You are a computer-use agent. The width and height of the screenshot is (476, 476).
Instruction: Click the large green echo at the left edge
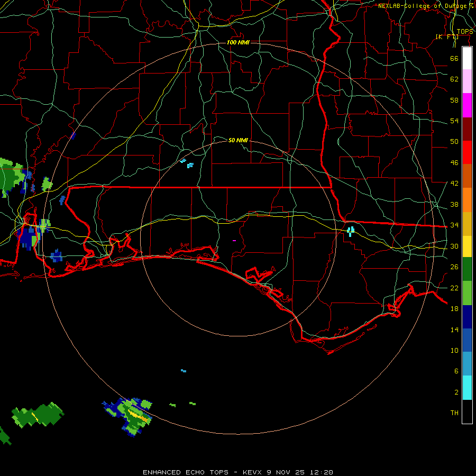click(12, 177)
